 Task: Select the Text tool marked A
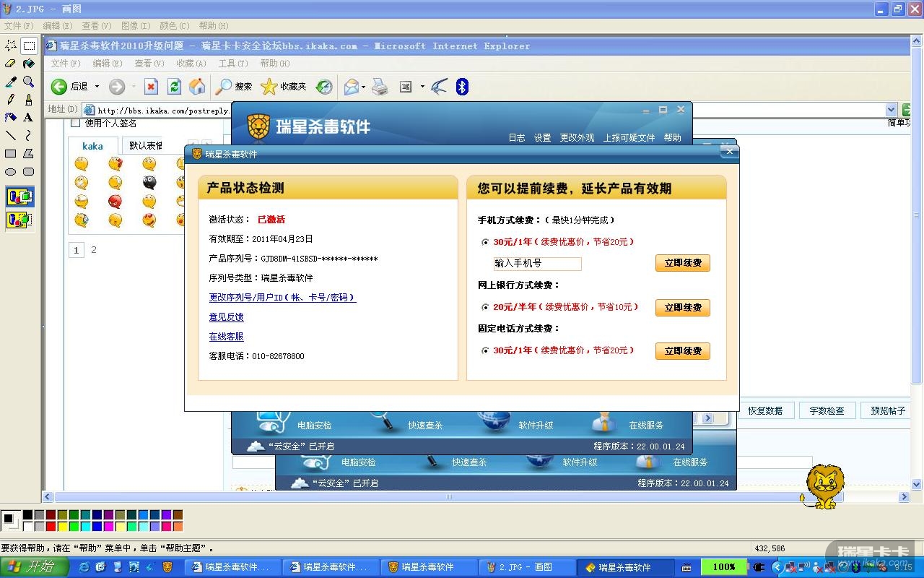[x=29, y=117]
